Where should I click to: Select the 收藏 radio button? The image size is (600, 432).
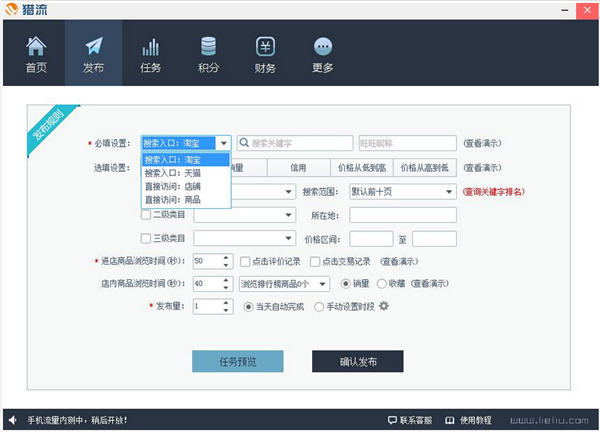click(x=382, y=283)
